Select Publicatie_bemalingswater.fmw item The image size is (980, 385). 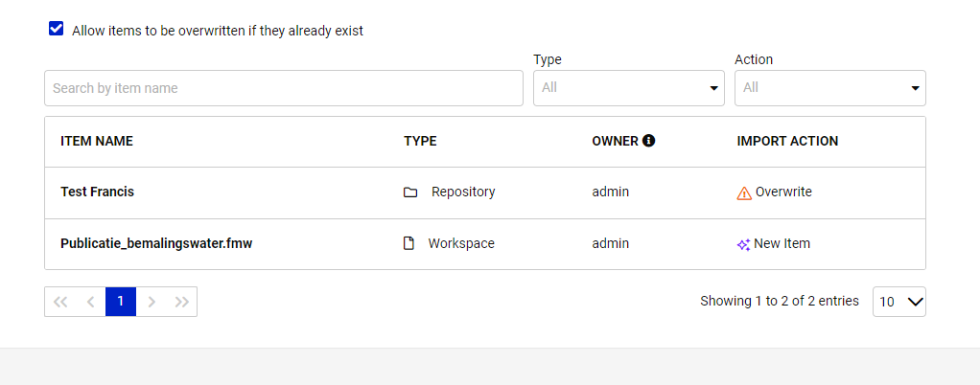(156, 243)
